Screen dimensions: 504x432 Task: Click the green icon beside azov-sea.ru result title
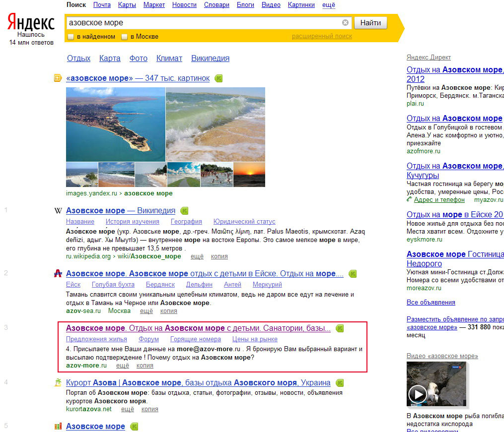(353, 274)
